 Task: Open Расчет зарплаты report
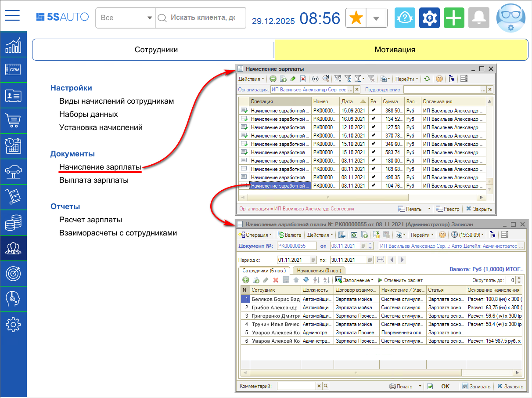(90, 220)
